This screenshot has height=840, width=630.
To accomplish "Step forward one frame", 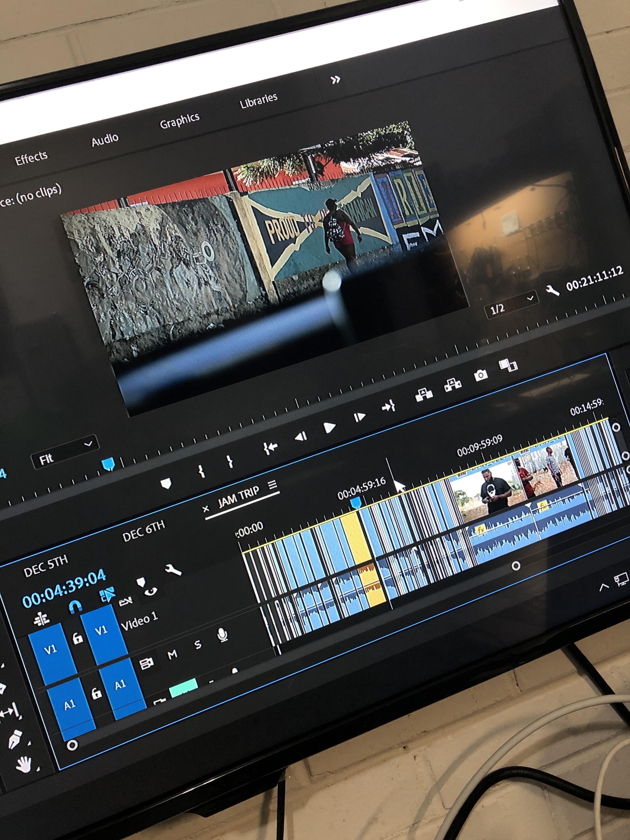I will [x=359, y=417].
